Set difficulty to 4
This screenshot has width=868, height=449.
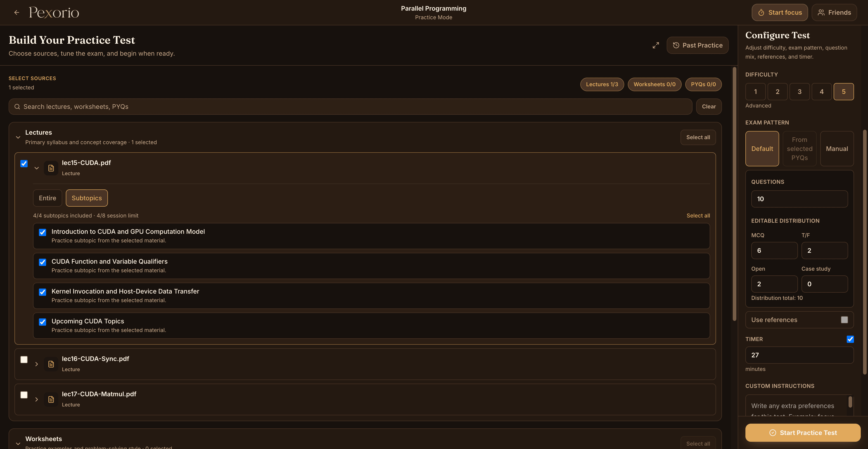(x=821, y=92)
